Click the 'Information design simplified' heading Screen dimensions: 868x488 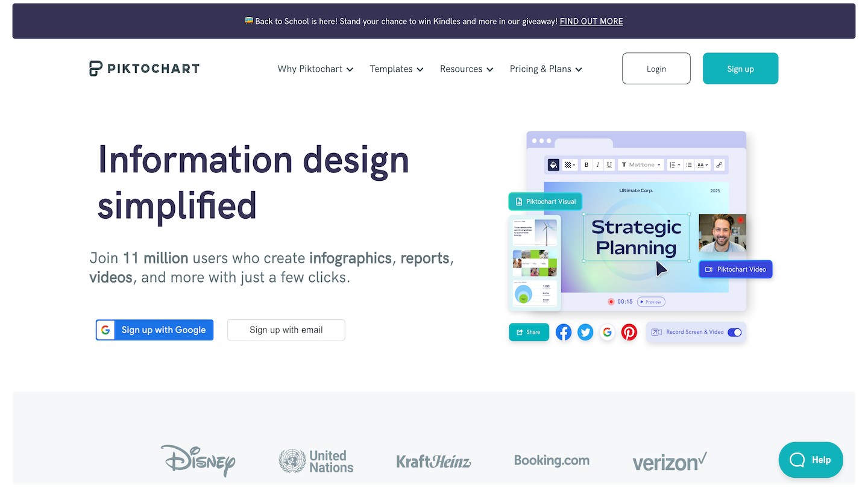point(253,183)
